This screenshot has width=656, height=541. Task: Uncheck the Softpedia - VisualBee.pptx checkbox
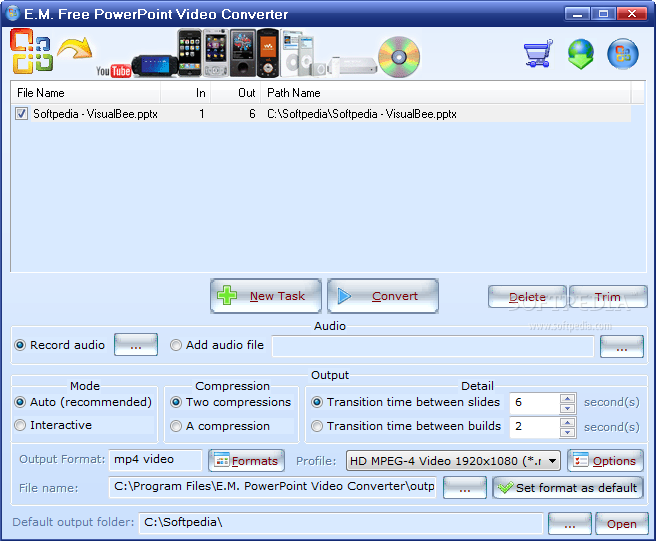pos(21,114)
